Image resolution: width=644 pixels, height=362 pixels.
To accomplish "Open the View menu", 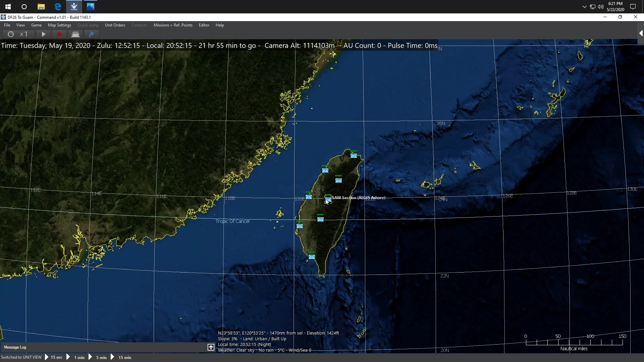I will 20,25.
